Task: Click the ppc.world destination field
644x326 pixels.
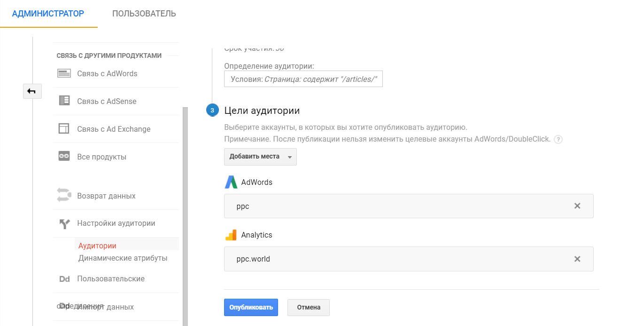Action: tap(409, 259)
